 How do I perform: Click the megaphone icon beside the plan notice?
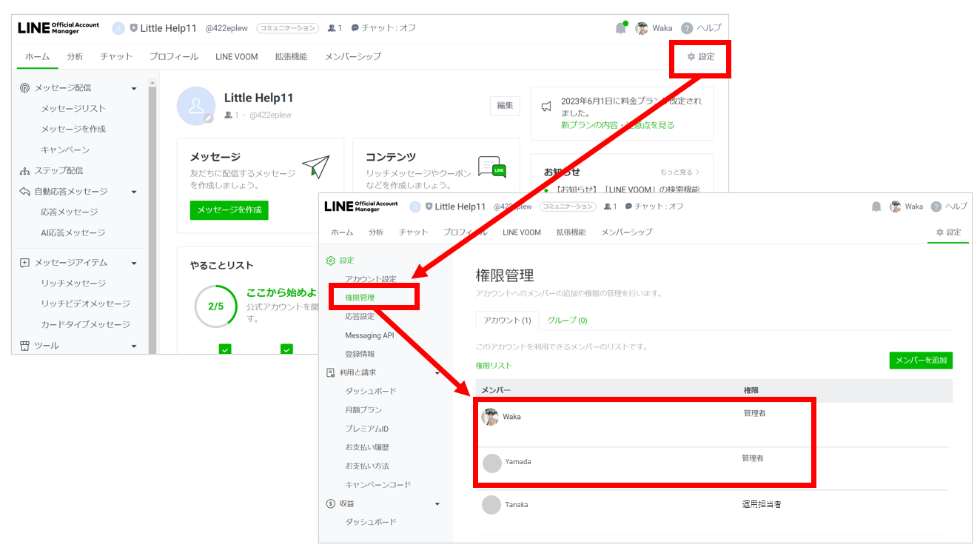click(x=546, y=107)
